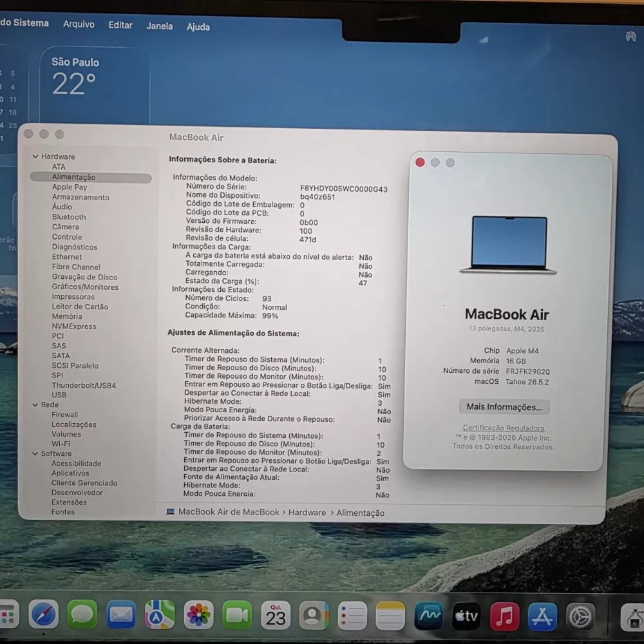The image size is (644, 644).
Task: Open São Paulo weather widget
Action: click(x=95, y=85)
